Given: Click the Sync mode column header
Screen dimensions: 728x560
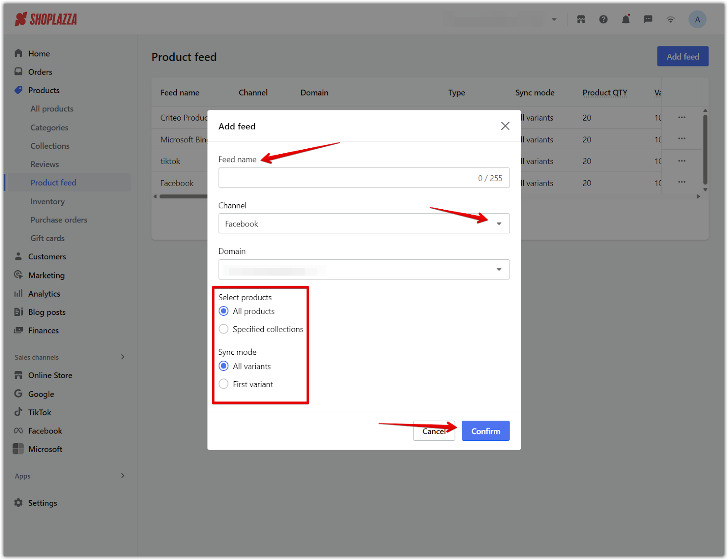Looking at the screenshot, I should click(535, 92).
